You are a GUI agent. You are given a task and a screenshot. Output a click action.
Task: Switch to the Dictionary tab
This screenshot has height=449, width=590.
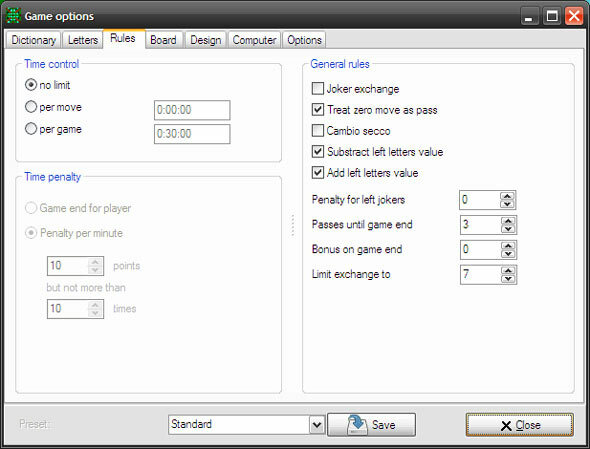[x=33, y=40]
